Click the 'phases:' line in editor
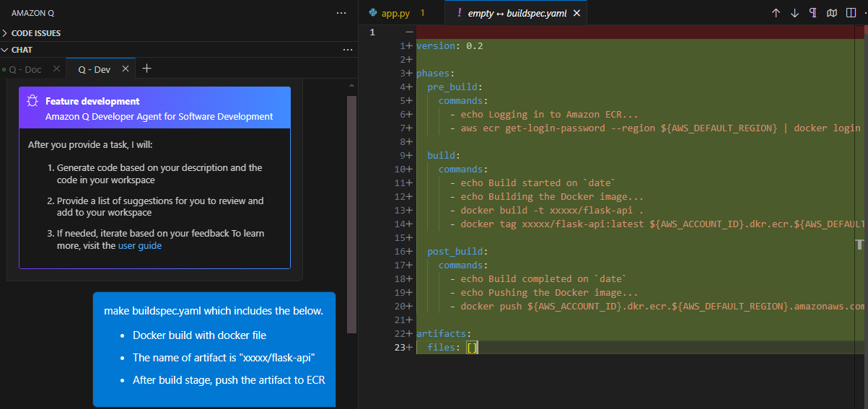The height and width of the screenshot is (409, 868). 435,73
